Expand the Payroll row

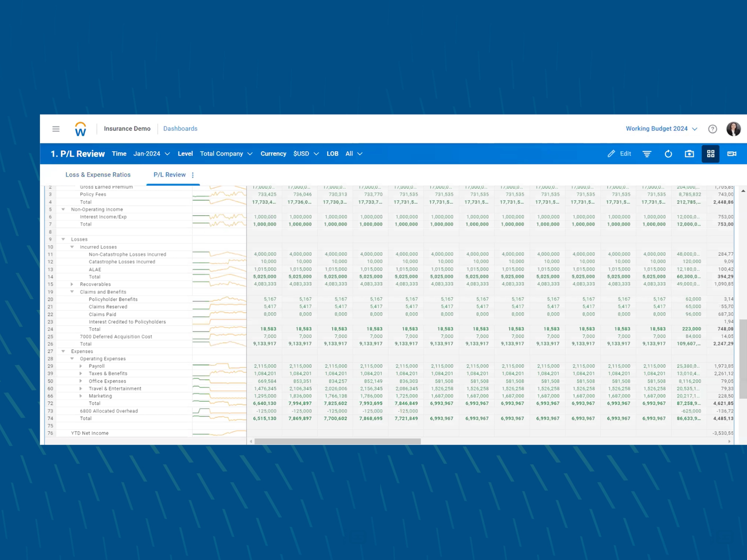tap(81, 366)
